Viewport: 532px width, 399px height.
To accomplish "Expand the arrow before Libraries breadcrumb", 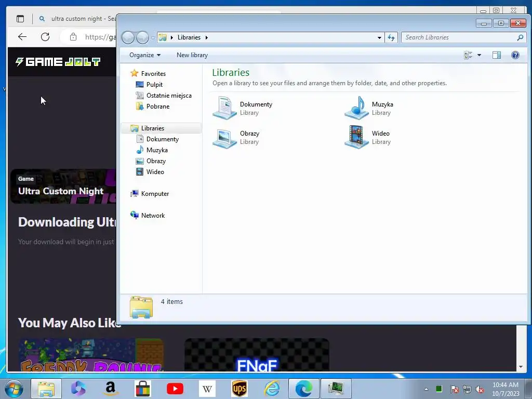I will (171, 37).
